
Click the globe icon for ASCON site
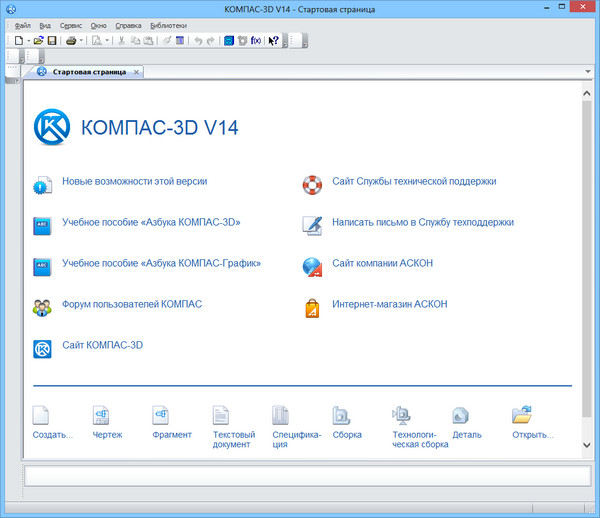312,267
